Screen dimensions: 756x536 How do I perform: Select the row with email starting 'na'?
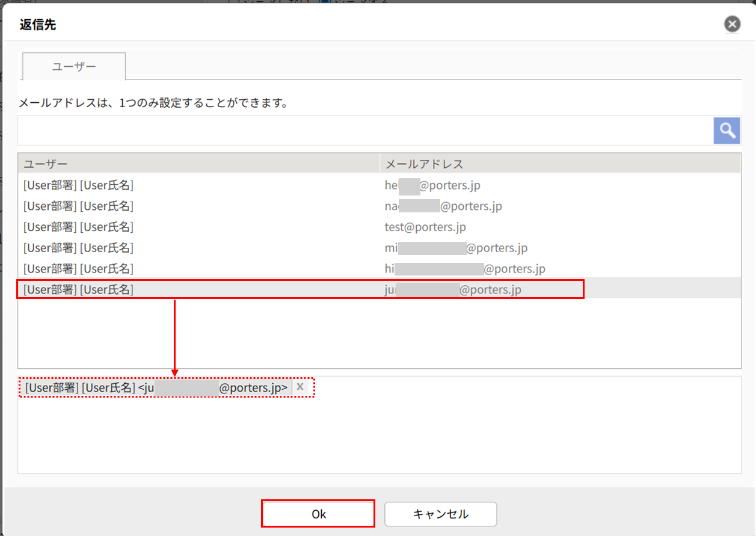click(x=443, y=206)
